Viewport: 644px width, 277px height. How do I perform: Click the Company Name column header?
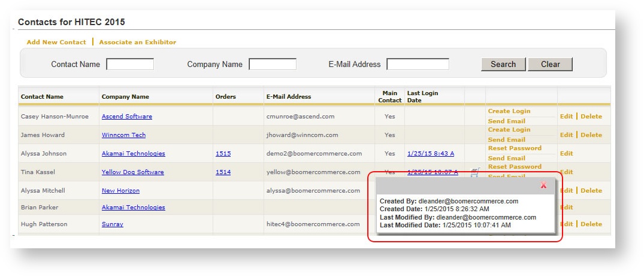pyautogui.click(x=125, y=97)
